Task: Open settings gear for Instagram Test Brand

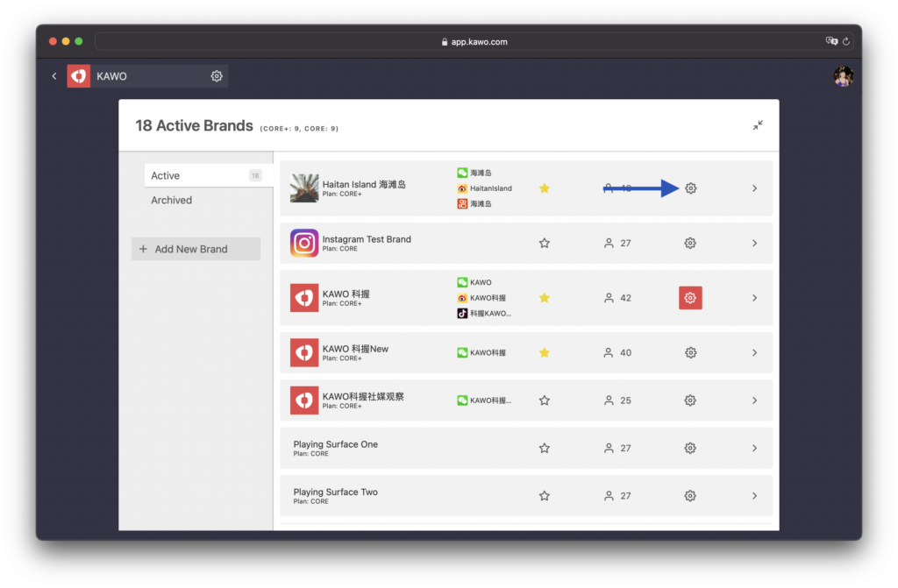Action: [x=690, y=243]
